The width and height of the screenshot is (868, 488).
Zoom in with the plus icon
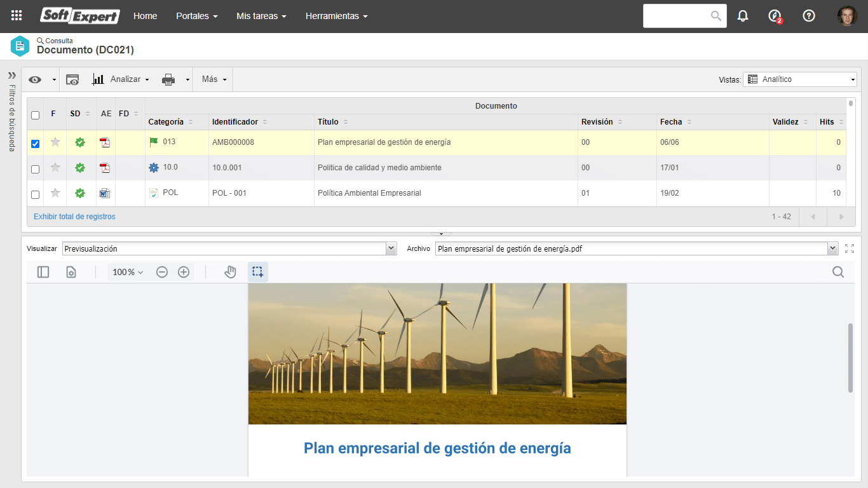click(184, 272)
